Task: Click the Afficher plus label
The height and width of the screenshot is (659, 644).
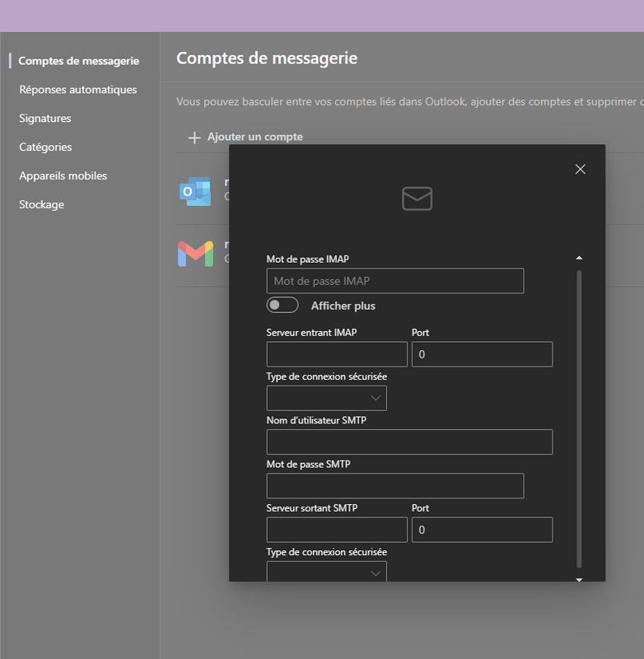Action: pyautogui.click(x=343, y=306)
